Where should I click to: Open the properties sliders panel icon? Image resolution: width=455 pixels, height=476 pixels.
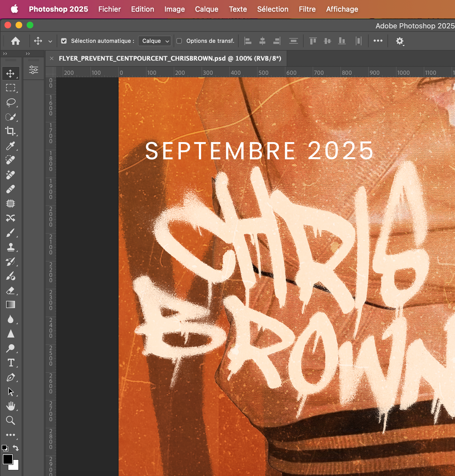[34, 70]
